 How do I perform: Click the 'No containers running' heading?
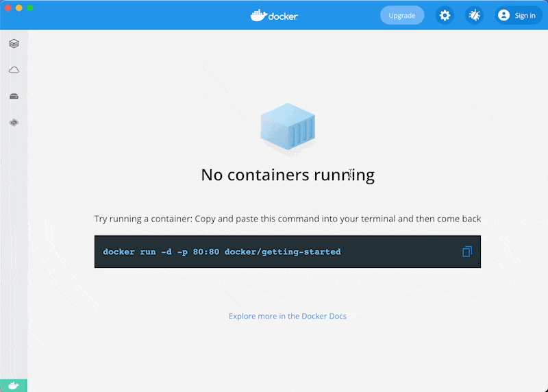pos(288,175)
